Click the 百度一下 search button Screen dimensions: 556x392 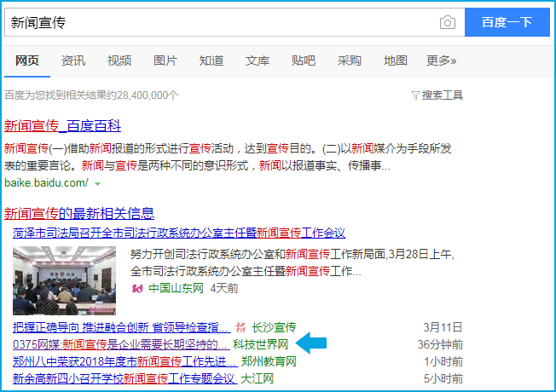point(507,22)
